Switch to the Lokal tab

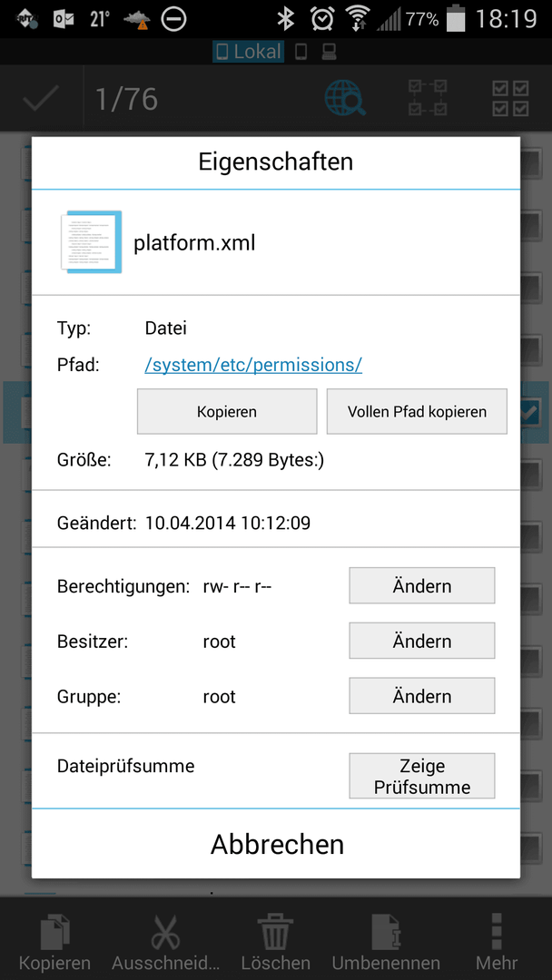pos(248,52)
